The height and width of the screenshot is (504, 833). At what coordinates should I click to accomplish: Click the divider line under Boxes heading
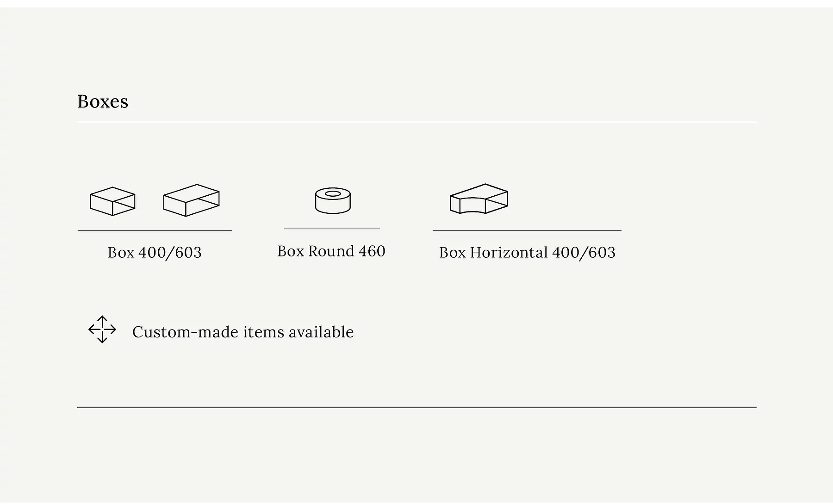pyautogui.click(x=417, y=122)
